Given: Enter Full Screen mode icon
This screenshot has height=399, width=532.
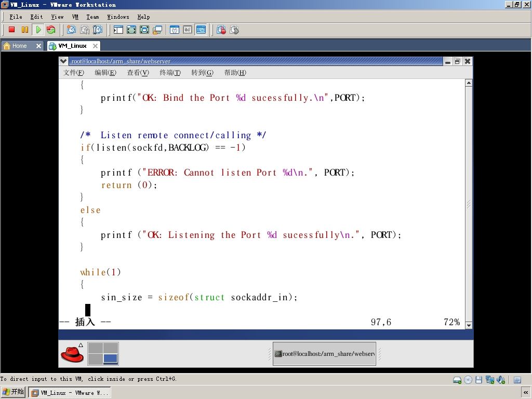Looking at the screenshot, I should click(144, 30).
